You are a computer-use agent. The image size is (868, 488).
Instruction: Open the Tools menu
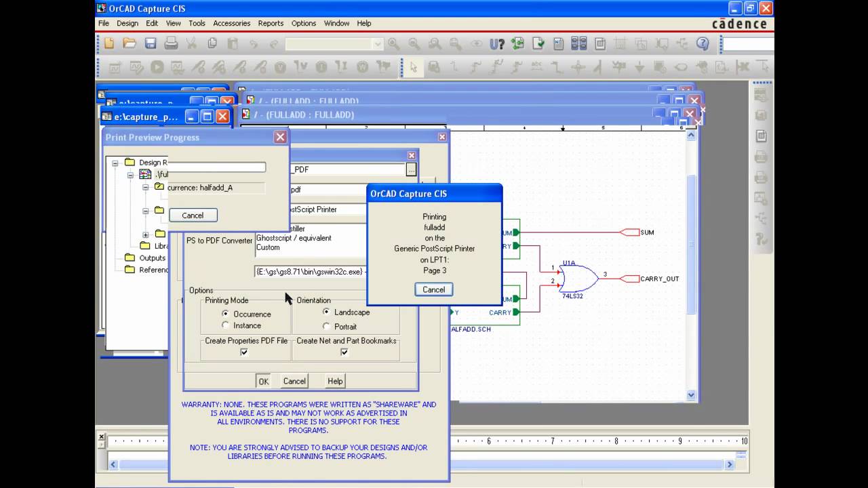pos(197,23)
